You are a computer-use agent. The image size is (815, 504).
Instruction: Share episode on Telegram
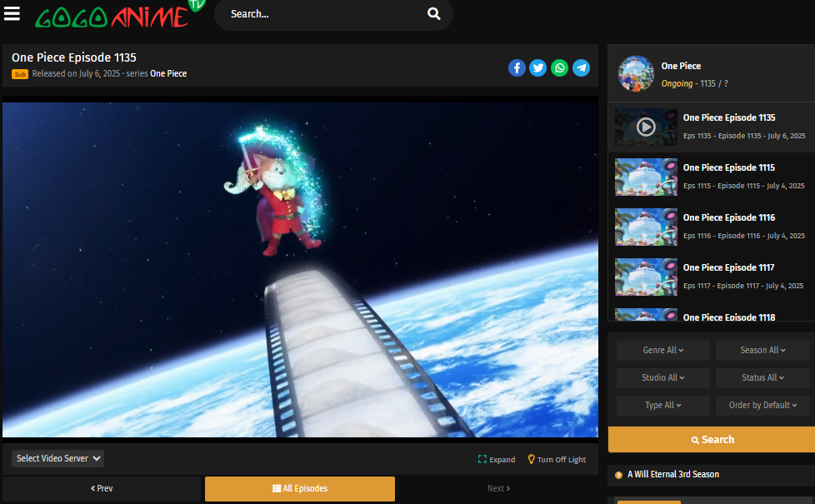pos(581,68)
